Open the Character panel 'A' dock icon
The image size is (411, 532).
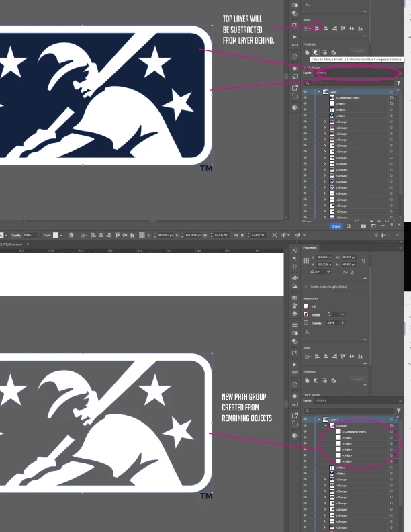pos(295,251)
